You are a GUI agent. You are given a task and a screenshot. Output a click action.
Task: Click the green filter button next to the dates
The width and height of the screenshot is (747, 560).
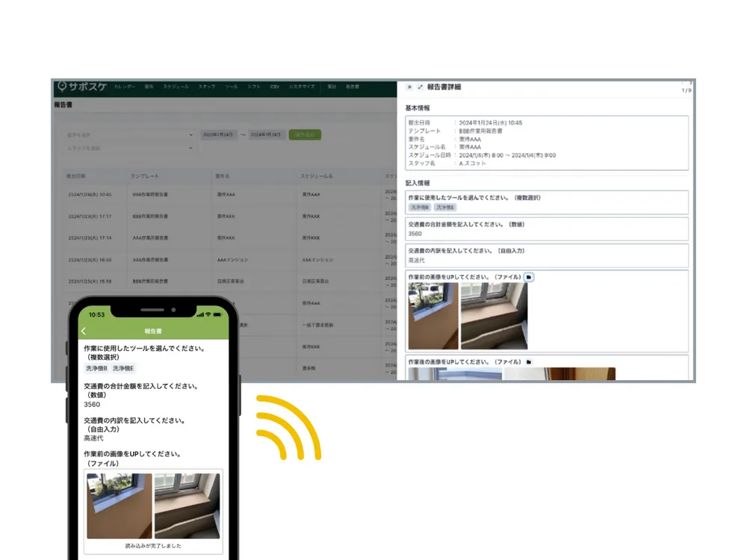[305, 134]
